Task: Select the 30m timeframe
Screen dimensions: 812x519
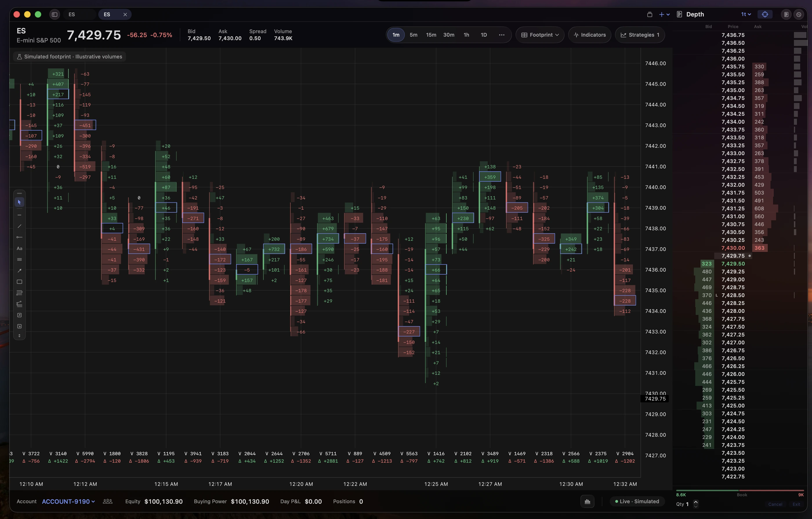Action: tap(449, 35)
